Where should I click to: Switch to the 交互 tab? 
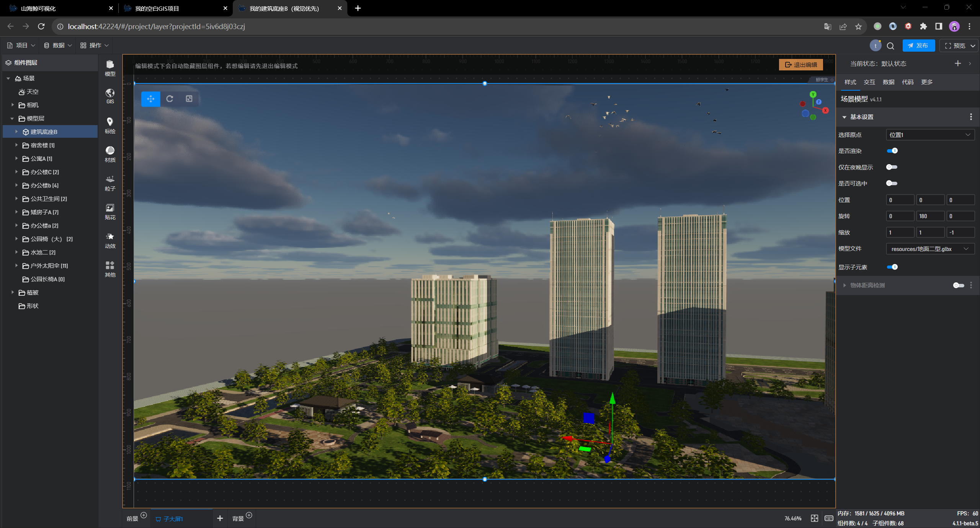[869, 82]
